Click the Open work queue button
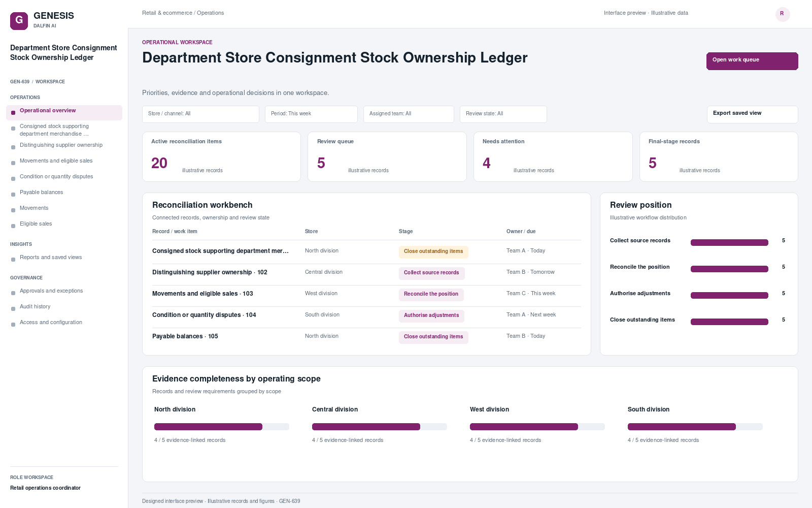The image size is (812, 508). [x=752, y=61]
